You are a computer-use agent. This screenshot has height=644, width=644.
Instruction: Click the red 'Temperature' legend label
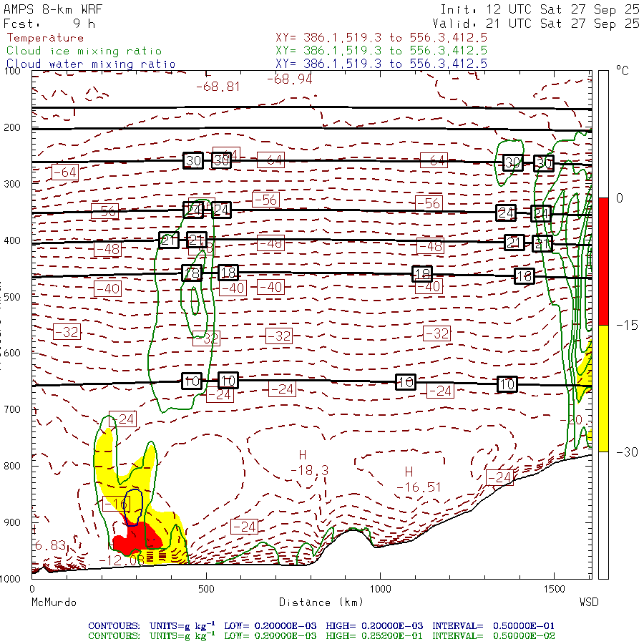tap(45, 38)
